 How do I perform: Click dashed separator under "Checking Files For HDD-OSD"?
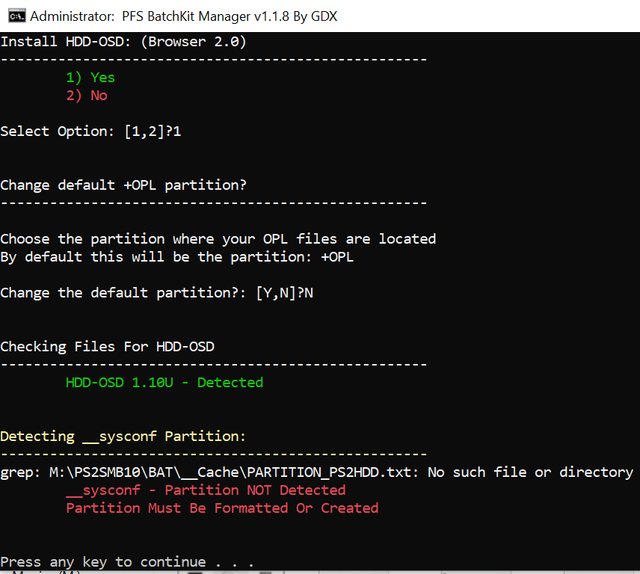pyautogui.click(x=213, y=365)
